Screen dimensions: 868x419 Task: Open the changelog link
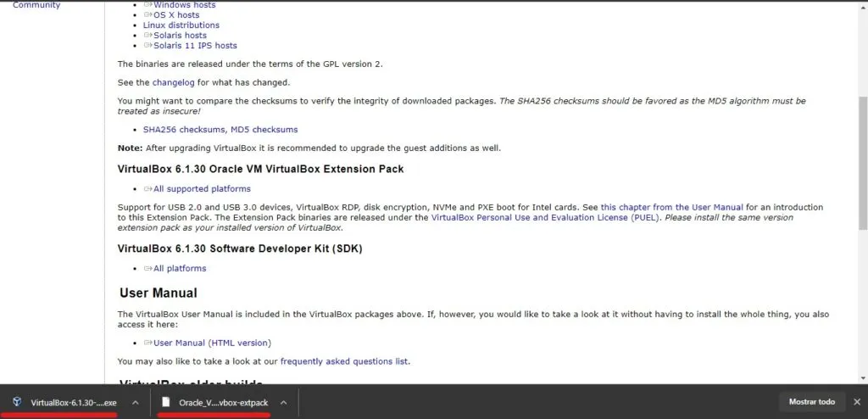click(173, 82)
